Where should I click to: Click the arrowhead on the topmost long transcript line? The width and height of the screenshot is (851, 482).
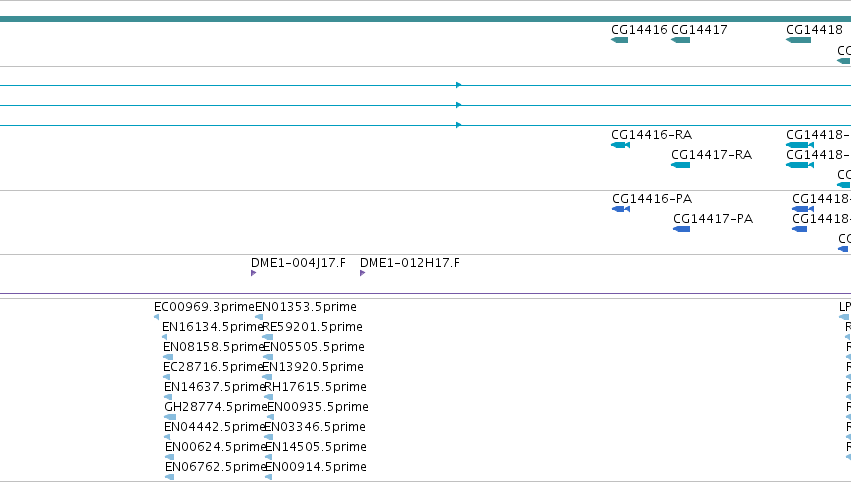click(459, 85)
